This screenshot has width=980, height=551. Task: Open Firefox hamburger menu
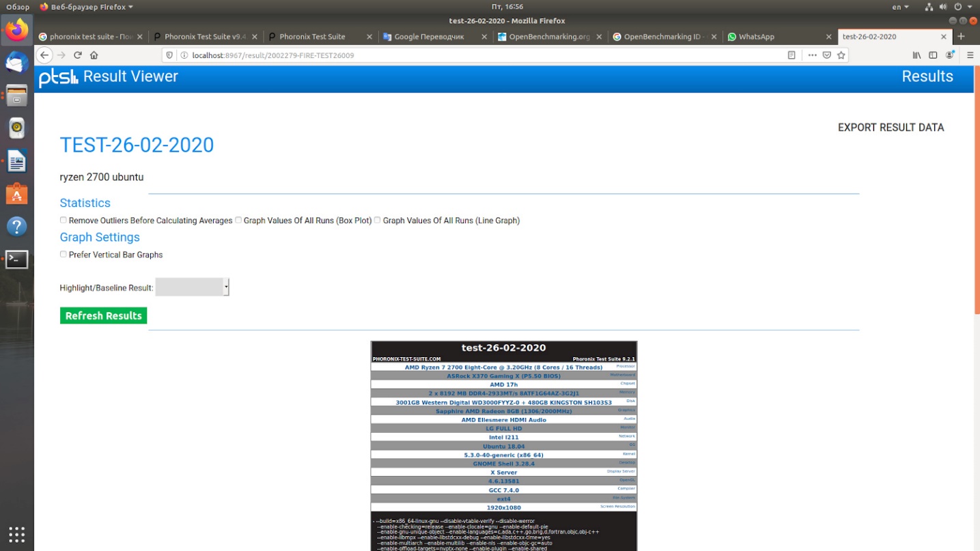point(970,55)
